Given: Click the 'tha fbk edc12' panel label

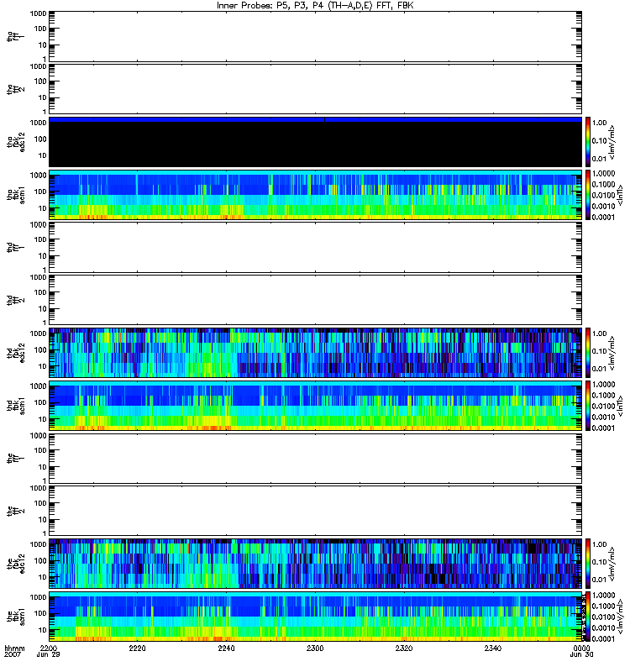Looking at the screenshot, I should [15, 141].
